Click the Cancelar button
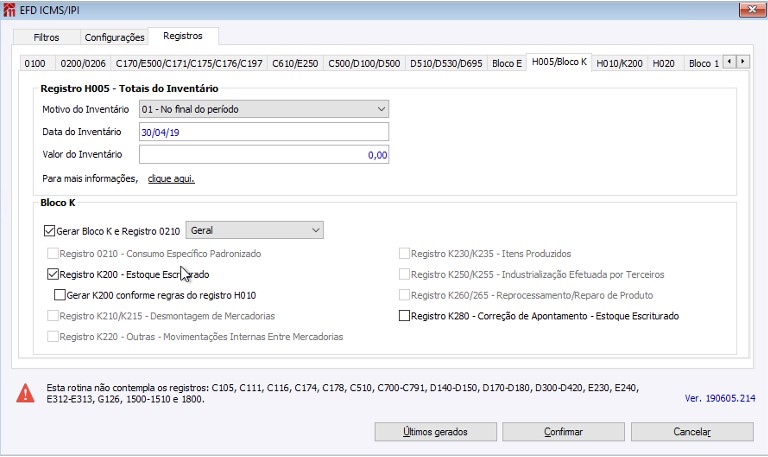The height and width of the screenshot is (457, 768). 692,432
